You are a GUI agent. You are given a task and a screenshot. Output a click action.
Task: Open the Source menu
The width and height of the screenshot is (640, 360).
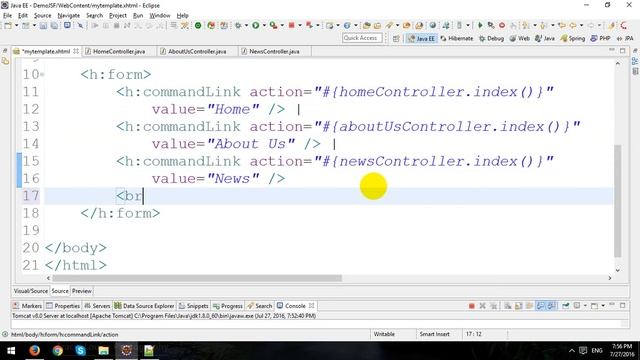pyautogui.click(x=42, y=16)
